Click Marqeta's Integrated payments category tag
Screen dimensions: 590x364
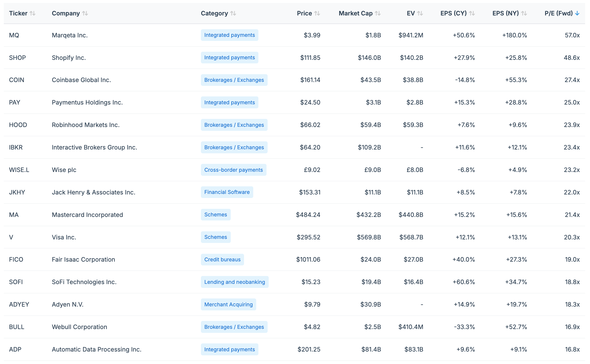pos(229,35)
